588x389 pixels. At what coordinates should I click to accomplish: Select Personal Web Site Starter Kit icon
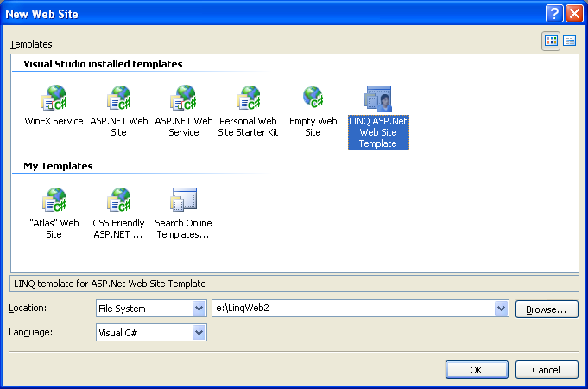point(249,98)
